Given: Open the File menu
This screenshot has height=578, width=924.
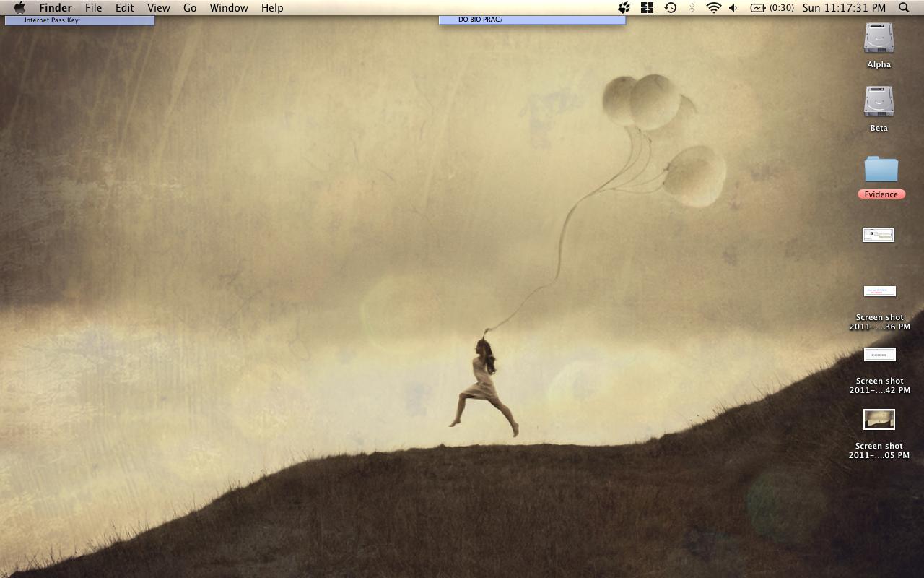Looking at the screenshot, I should 93,8.
